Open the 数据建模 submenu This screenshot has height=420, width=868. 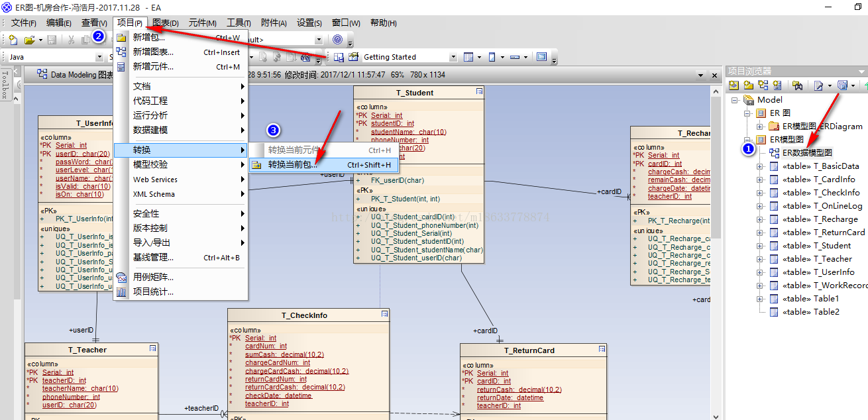pyautogui.click(x=180, y=130)
